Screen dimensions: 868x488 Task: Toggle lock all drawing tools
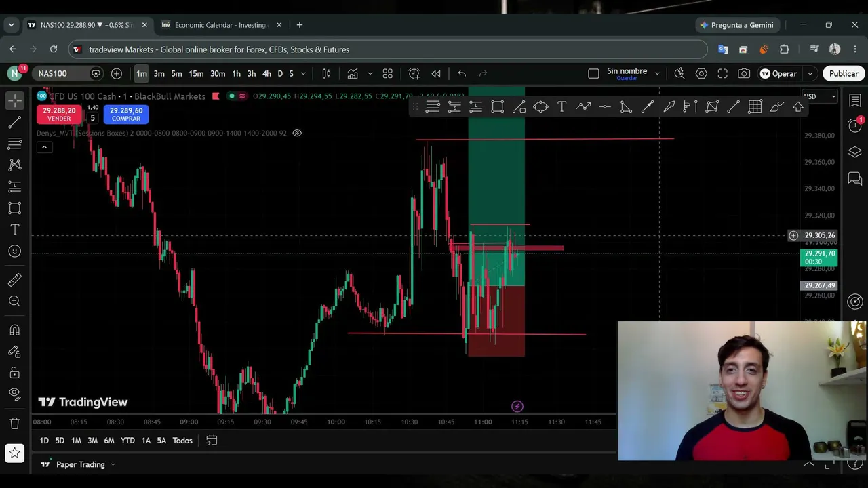[x=14, y=373]
